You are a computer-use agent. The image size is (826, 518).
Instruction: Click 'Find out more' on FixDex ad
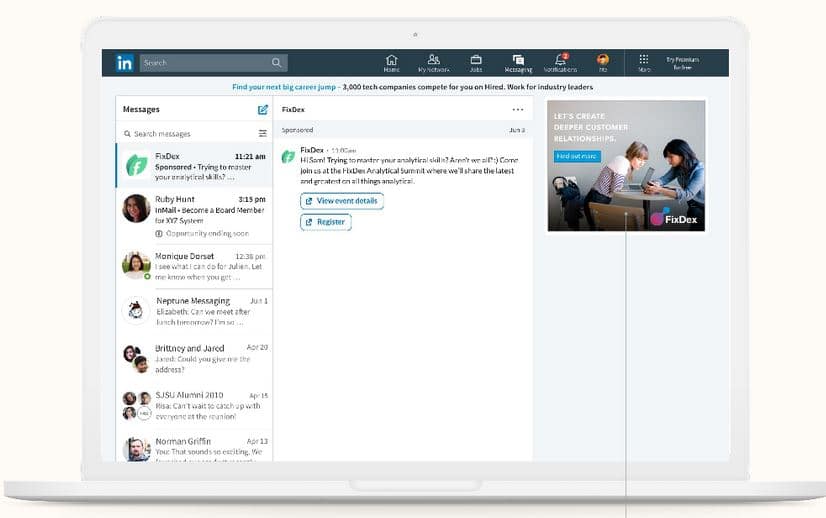[x=577, y=156]
